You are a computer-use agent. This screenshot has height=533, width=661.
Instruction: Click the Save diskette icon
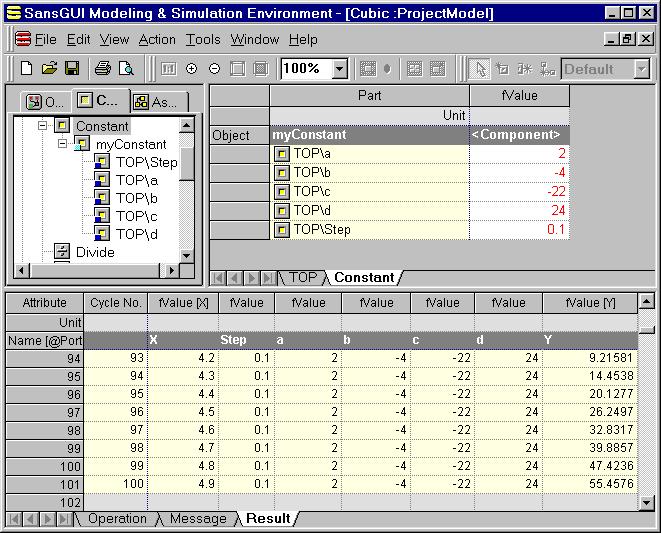pyautogui.click(x=72, y=68)
